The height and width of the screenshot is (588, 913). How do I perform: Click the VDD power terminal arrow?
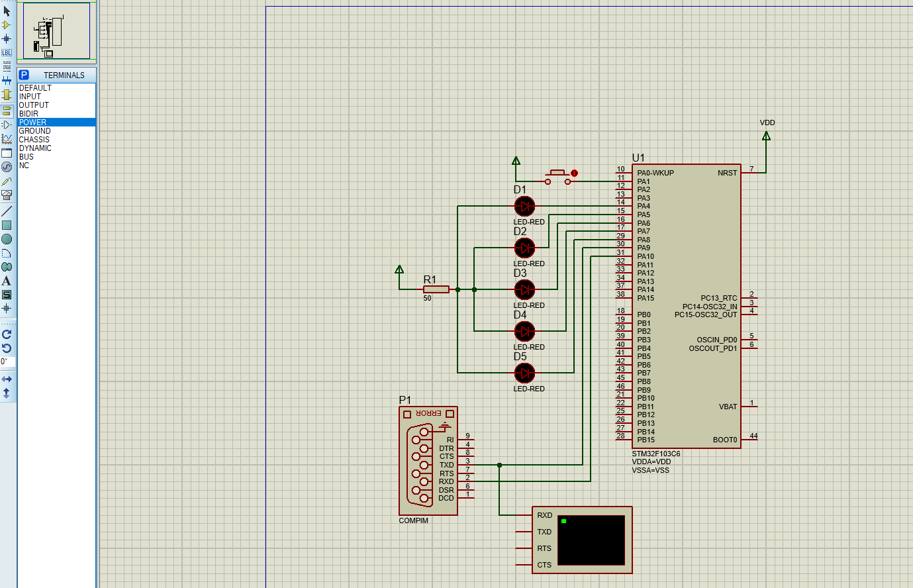point(766,136)
